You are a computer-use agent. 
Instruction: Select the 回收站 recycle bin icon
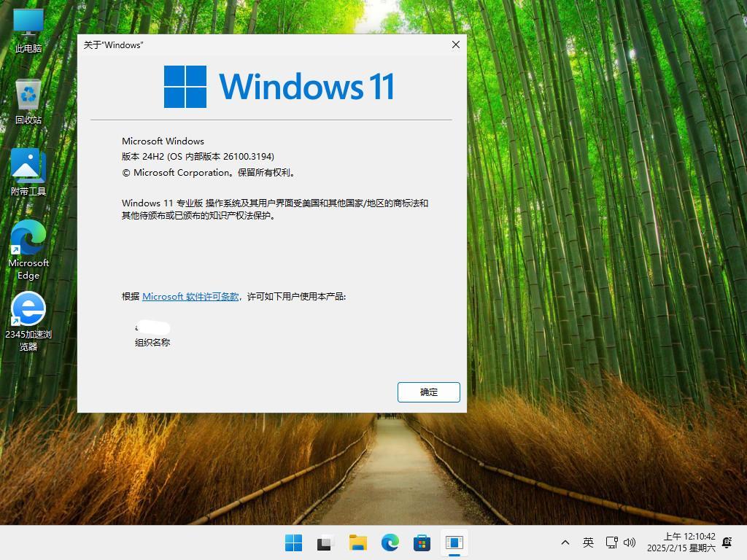tap(28, 102)
